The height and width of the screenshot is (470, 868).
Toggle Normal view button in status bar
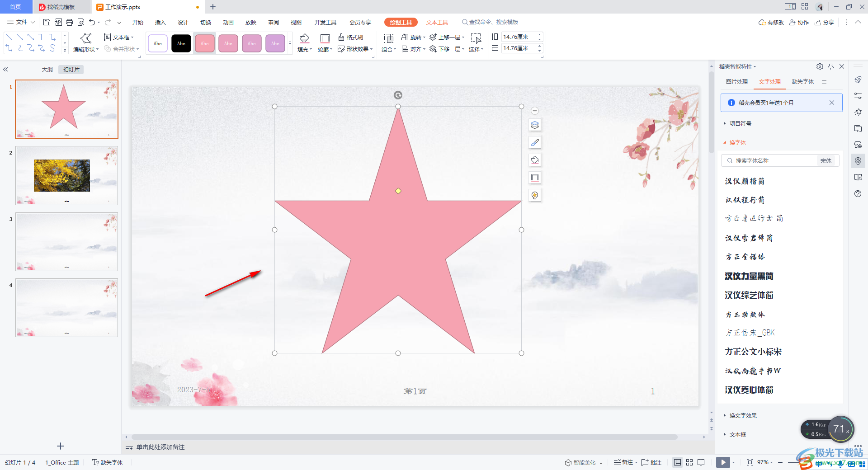point(677,462)
